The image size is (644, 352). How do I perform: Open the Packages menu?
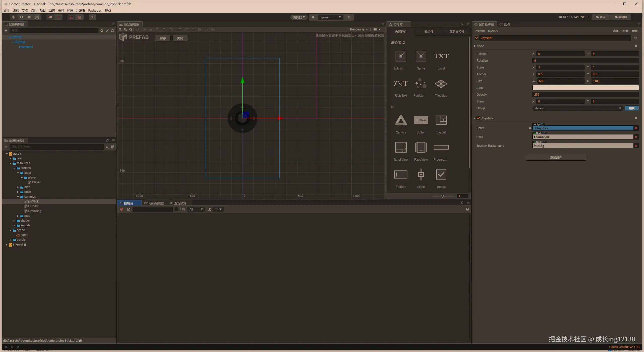(x=95, y=11)
